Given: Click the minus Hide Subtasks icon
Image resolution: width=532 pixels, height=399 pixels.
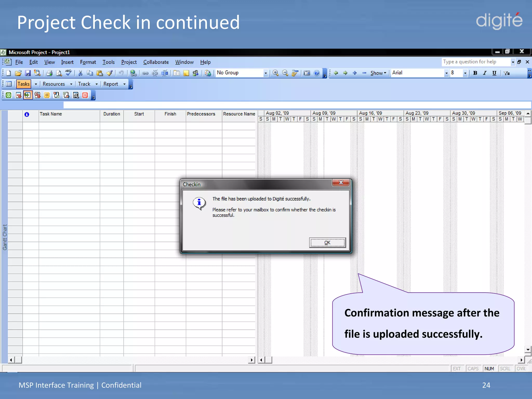Looking at the screenshot, I should [x=364, y=73].
